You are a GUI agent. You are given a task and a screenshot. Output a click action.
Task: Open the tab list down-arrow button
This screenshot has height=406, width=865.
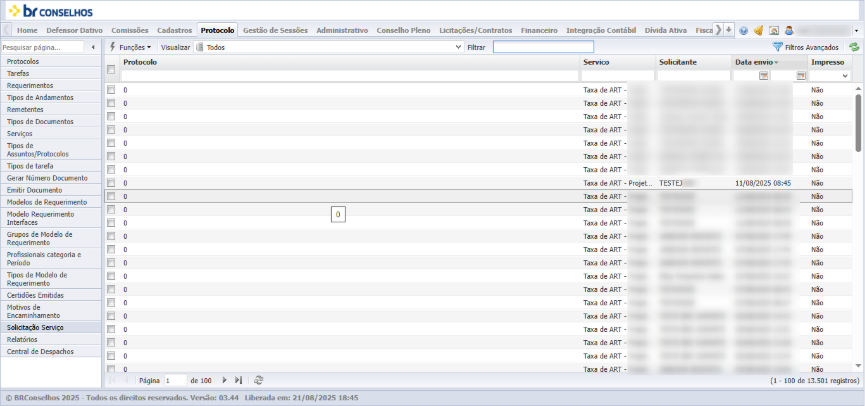(729, 30)
